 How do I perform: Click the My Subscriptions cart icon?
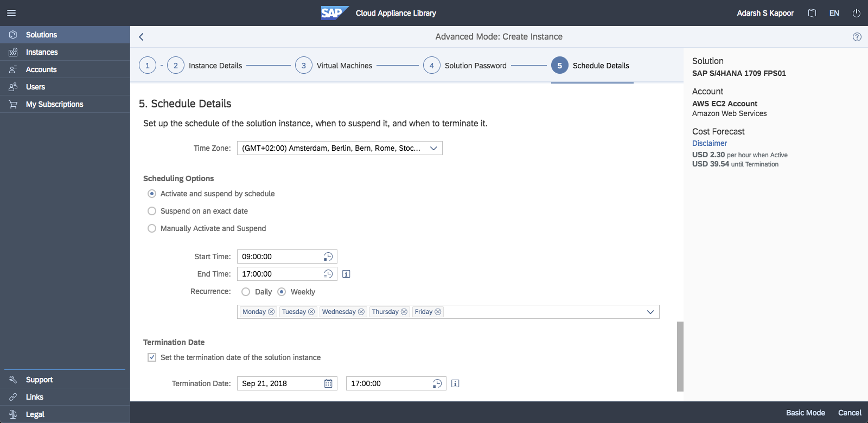[x=13, y=104]
